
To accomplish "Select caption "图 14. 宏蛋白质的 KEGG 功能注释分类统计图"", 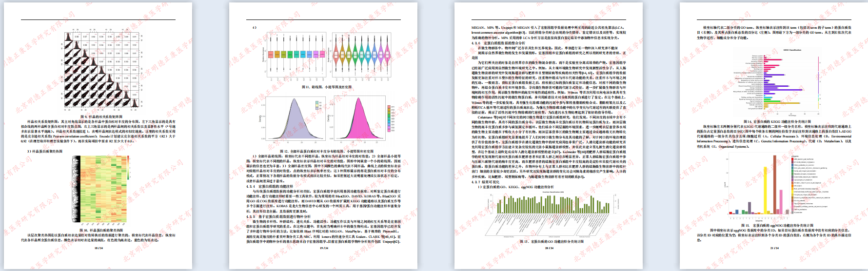I will (x=777, y=121).
